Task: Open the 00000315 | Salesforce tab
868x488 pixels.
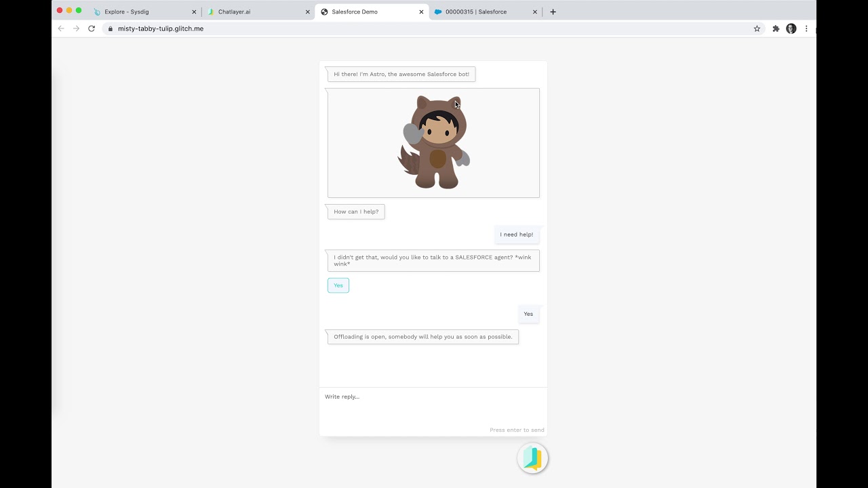Action: [x=486, y=12]
